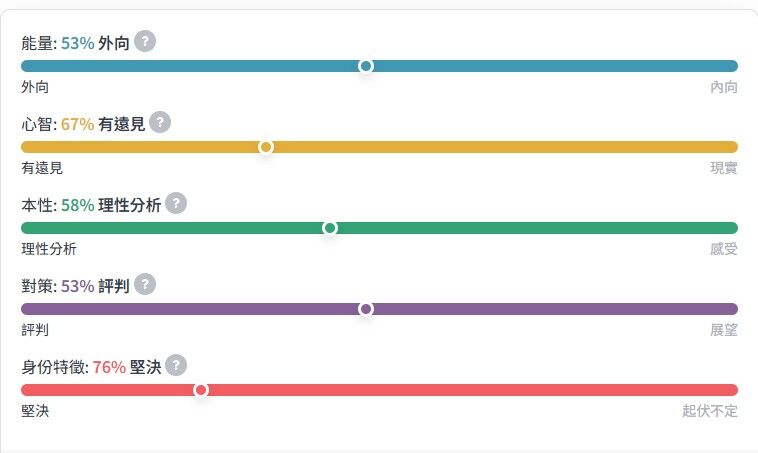Open help icon beside 心智 有遠見

(x=160, y=122)
